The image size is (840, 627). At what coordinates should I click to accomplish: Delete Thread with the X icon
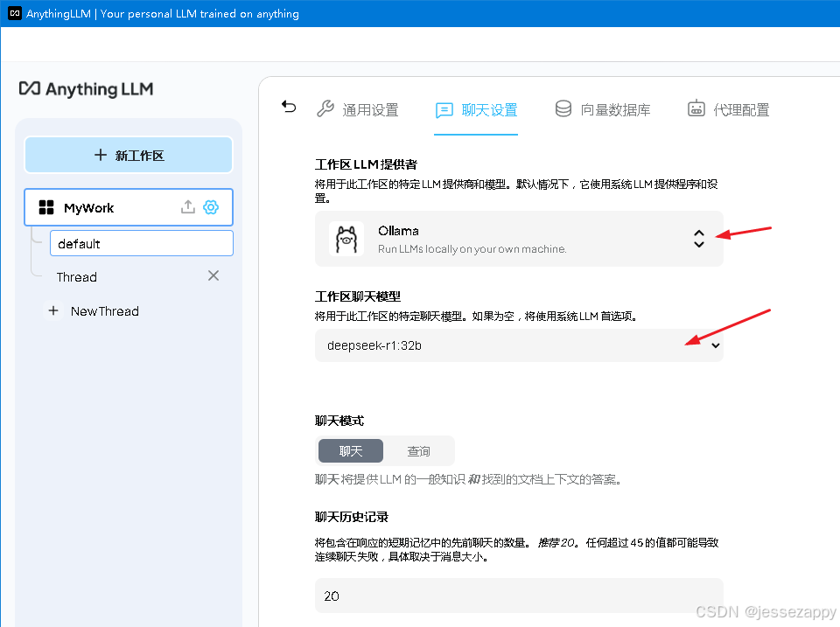(213, 275)
